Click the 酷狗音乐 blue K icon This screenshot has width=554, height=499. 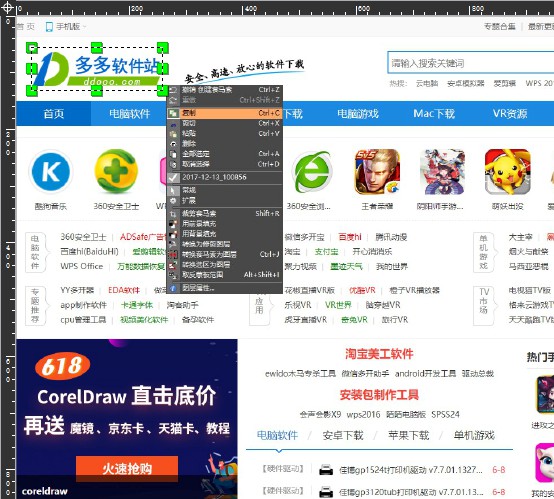point(51,172)
